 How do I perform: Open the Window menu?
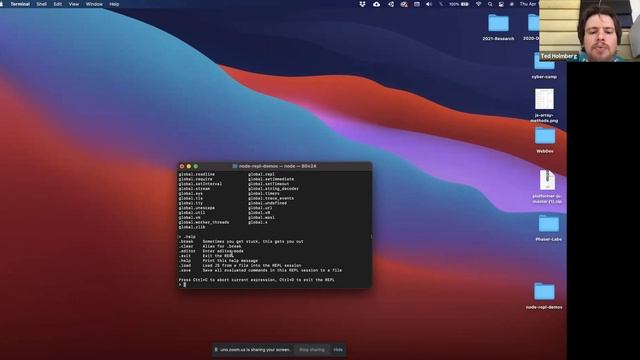tap(94, 4)
